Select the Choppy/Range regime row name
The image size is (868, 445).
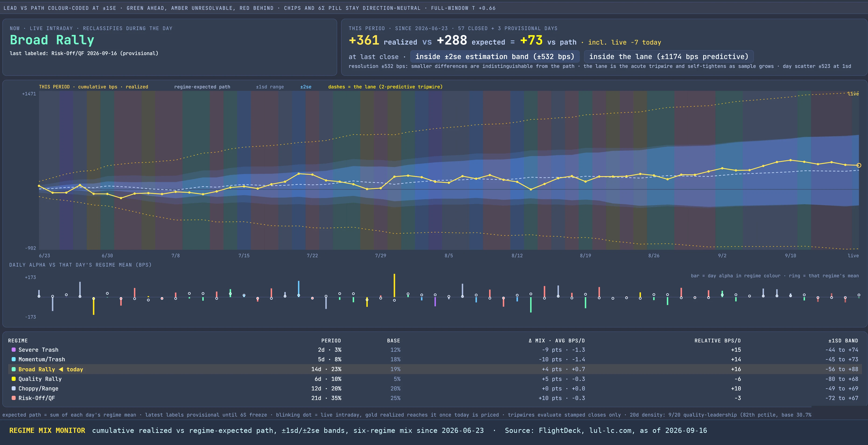[x=38, y=388]
